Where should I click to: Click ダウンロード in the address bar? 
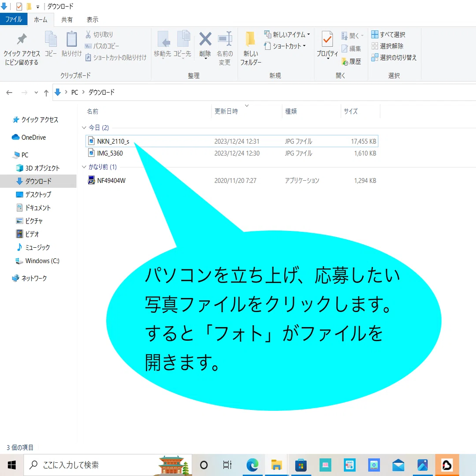(x=101, y=92)
